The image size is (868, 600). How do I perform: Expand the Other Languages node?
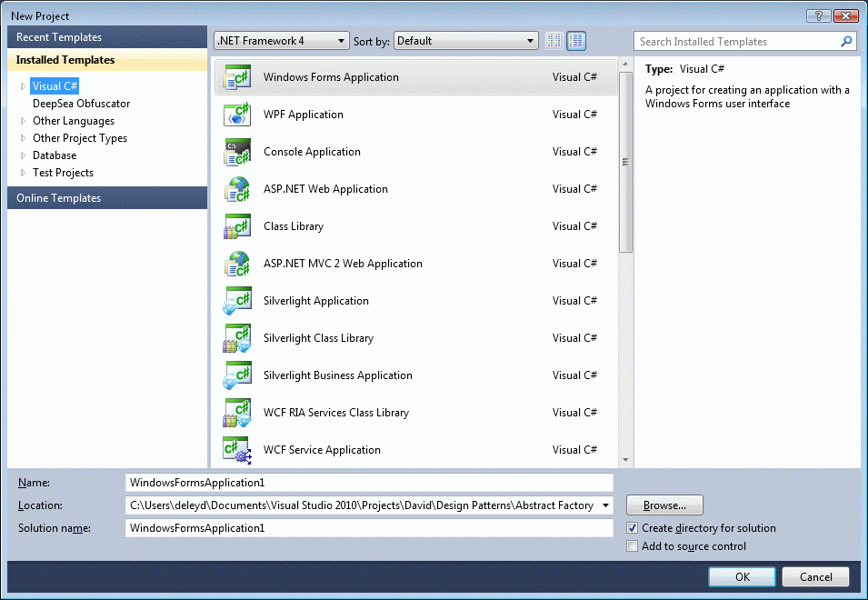tap(22, 120)
